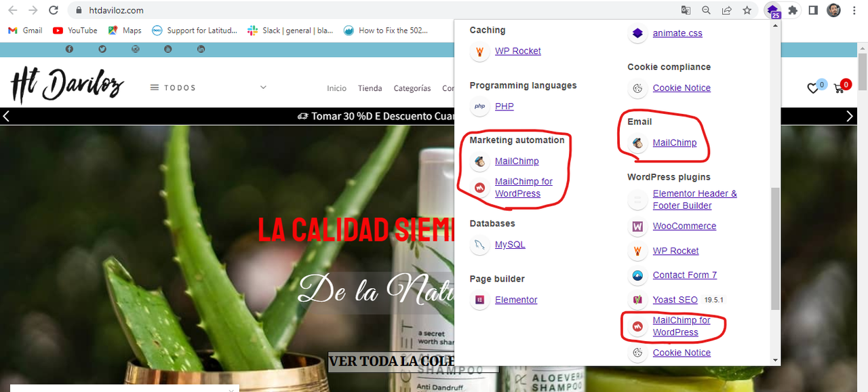Open the MySQL link under Databases
Image resolution: width=868 pixels, height=392 pixels.
click(510, 245)
